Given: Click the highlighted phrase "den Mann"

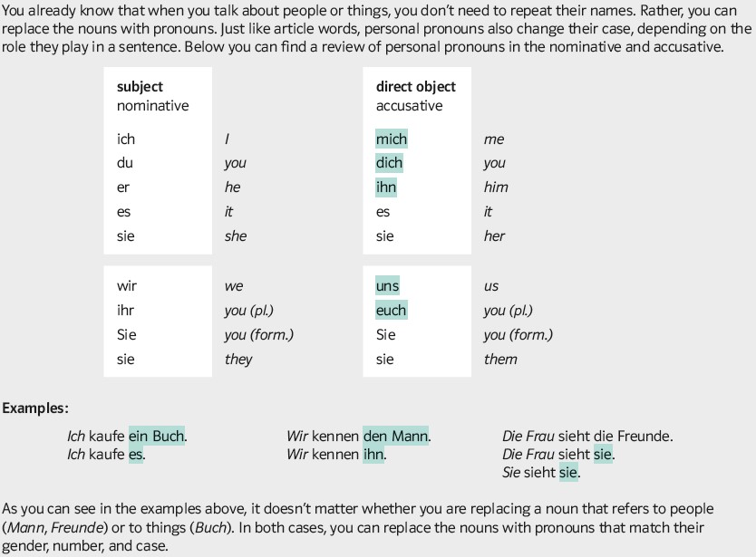Looking at the screenshot, I should 395,437.
